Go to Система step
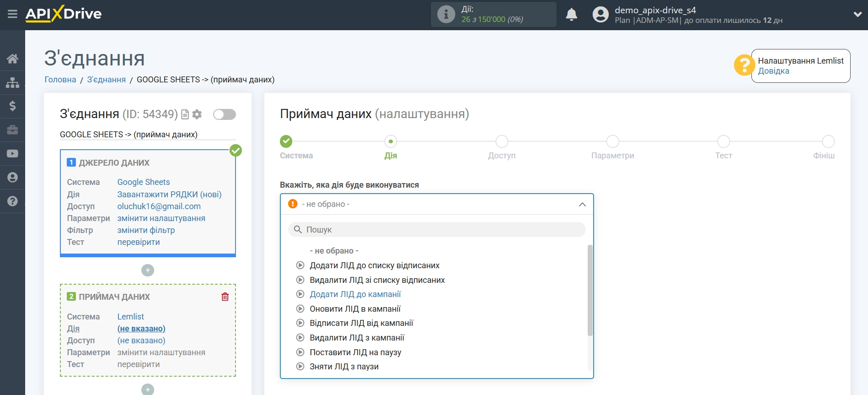Screen dimensions: 868x395 coord(286,141)
